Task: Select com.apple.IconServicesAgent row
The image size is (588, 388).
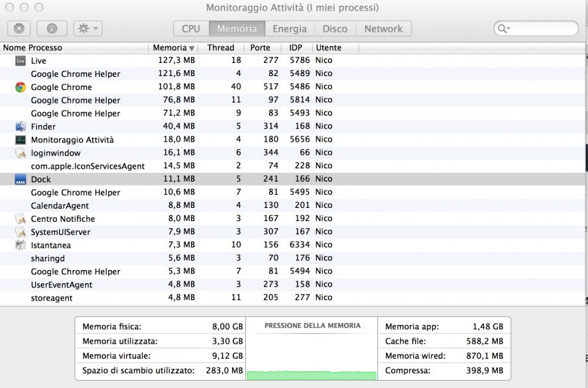Action: (292, 166)
